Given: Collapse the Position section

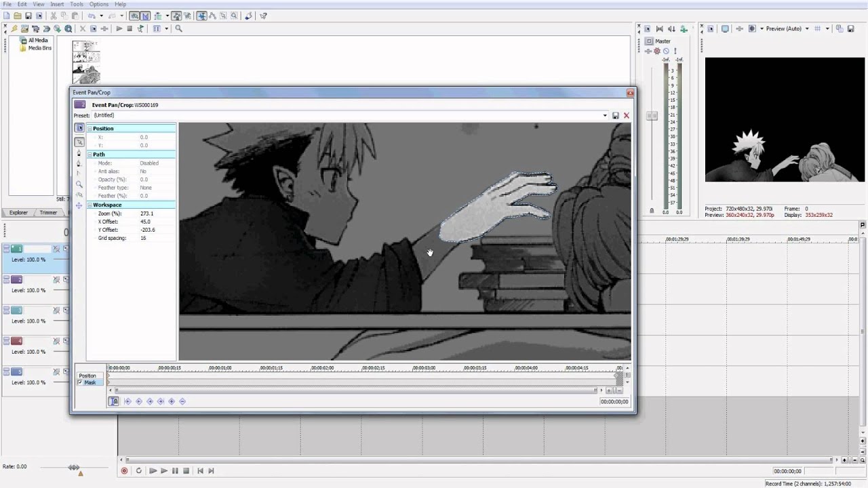Looking at the screenshot, I should coord(90,128).
